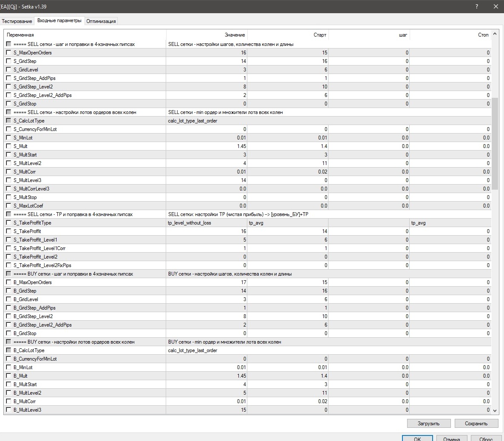Open the help question mark in title bar
This screenshot has width=504, height=441.
[477, 6]
